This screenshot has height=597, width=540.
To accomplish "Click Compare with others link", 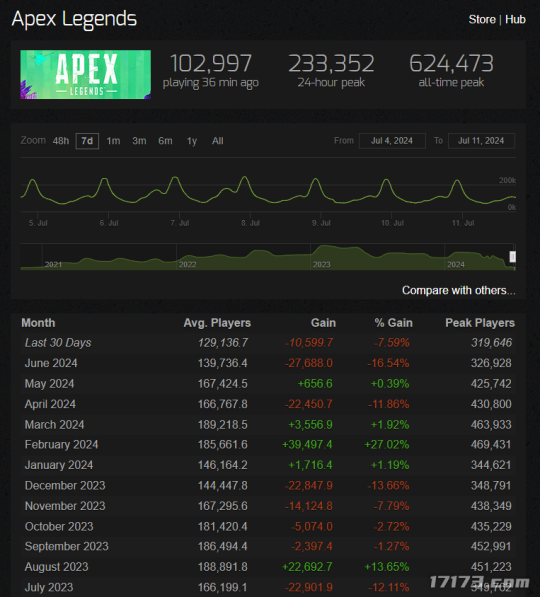I will click(x=459, y=290).
